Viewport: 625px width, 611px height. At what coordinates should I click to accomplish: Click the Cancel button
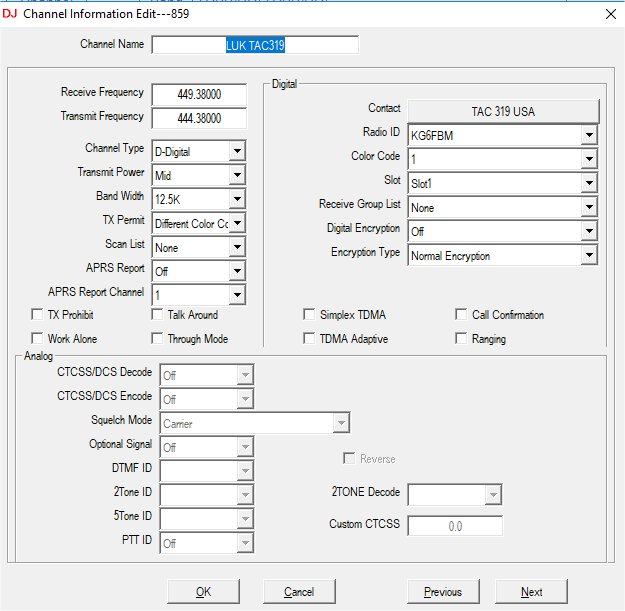[x=299, y=591]
